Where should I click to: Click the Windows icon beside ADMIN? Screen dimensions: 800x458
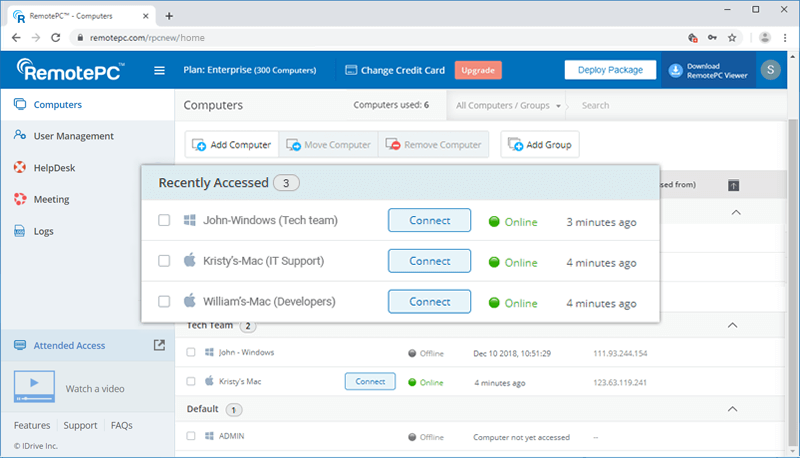click(209, 436)
